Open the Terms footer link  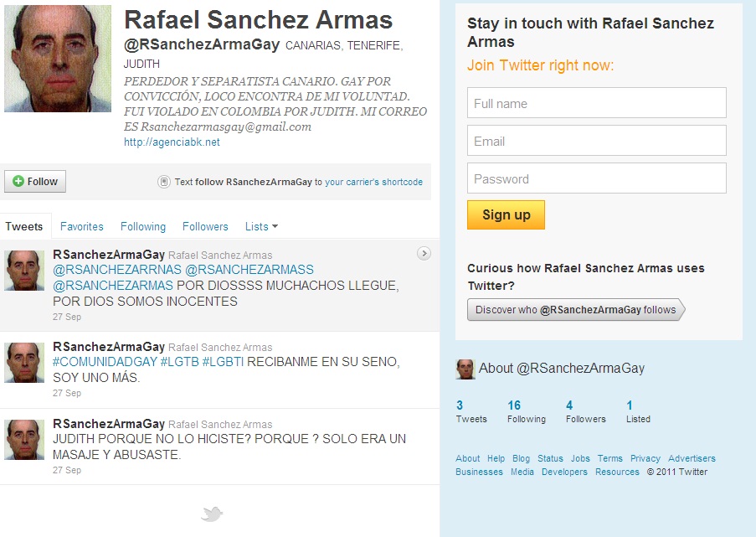[x=610, y=458]
